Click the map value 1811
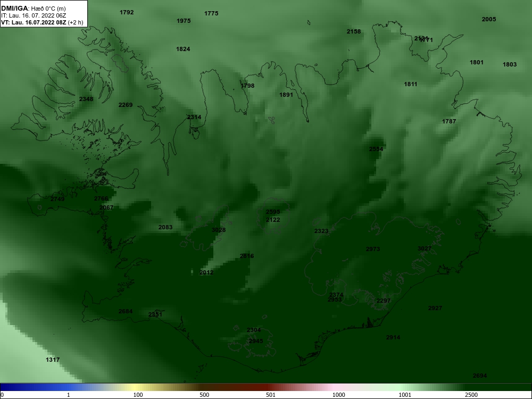532x399 pixels. [411, 84]
